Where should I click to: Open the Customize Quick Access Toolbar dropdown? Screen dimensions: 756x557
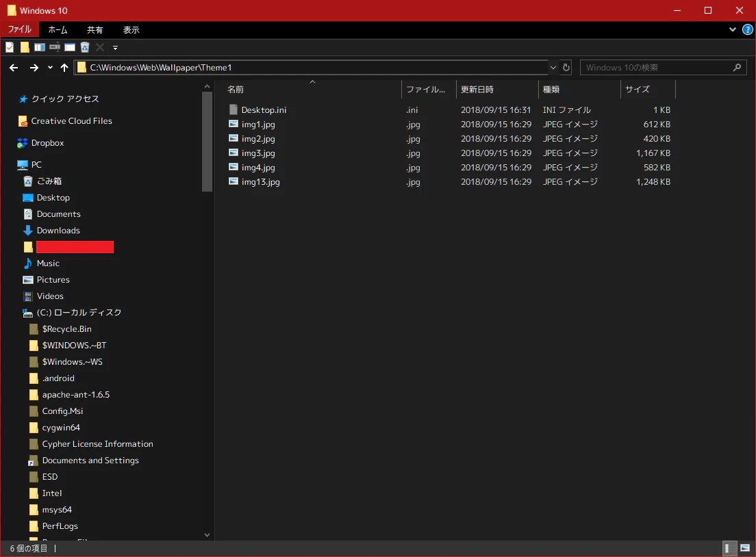click(x=115, y=48)
